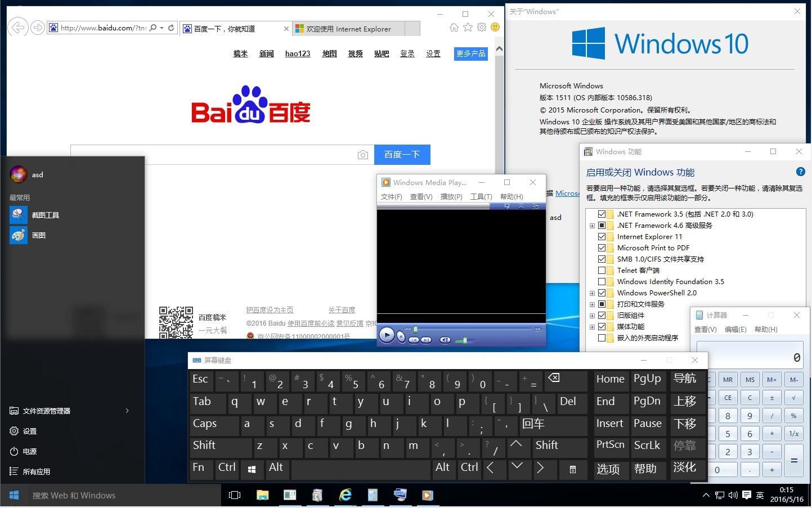The height and width of the screenshot is (508, 812).
Task: Uncheck Windows PowerShell 2.0
Action: [602, 293]
